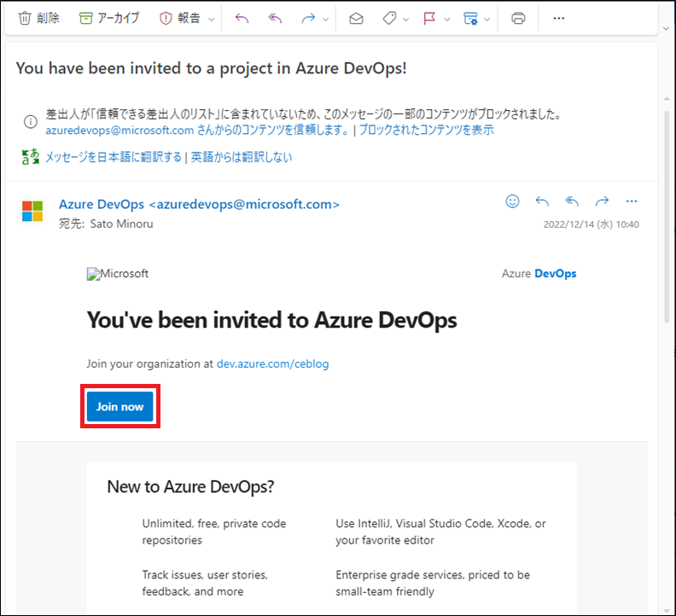Image resolution: width=676 pixels, height=616 pixels.
Task: Reply using the top toolbar reply icon
Action: coord(242,18)
